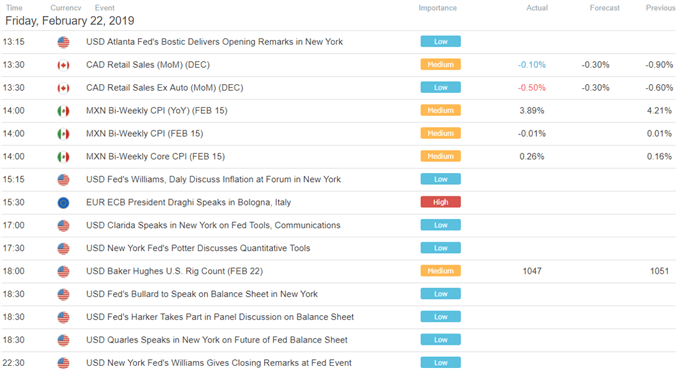Click the Actual column header
680x369 pixels.
[537, 8]
